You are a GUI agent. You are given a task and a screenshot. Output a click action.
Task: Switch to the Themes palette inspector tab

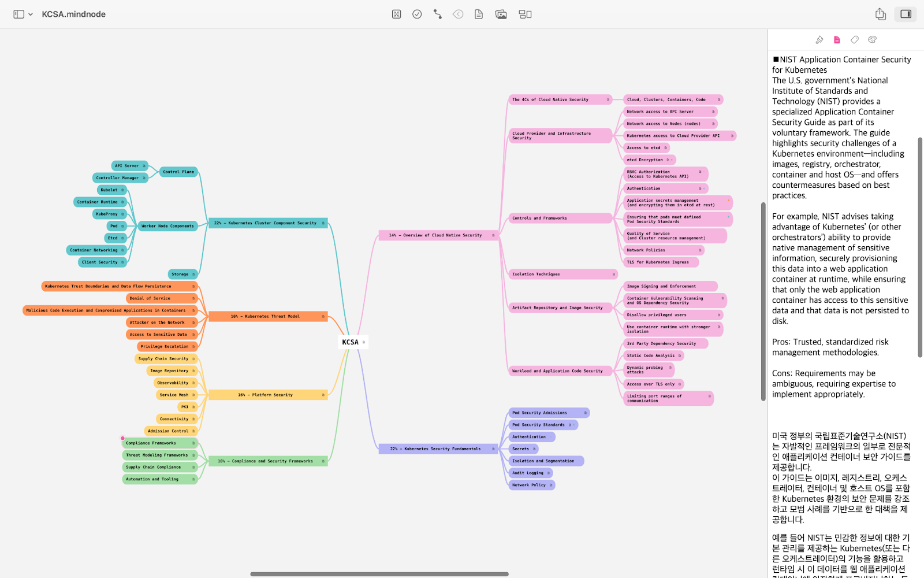point(873,40)
